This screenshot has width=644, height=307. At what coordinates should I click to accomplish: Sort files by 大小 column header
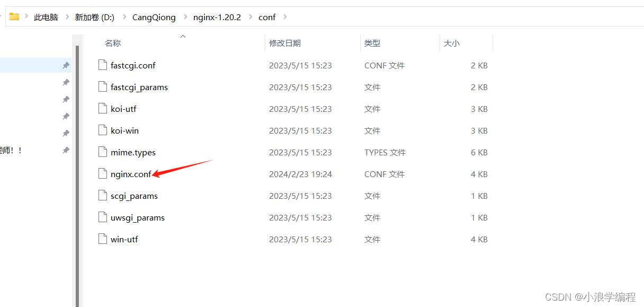(x=452, y=43)
